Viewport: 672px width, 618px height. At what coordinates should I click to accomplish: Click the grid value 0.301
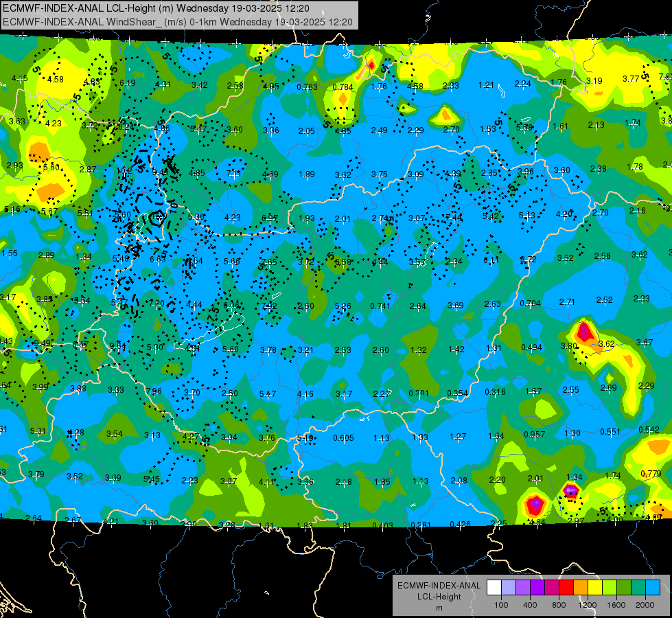(x=419, y=393)
